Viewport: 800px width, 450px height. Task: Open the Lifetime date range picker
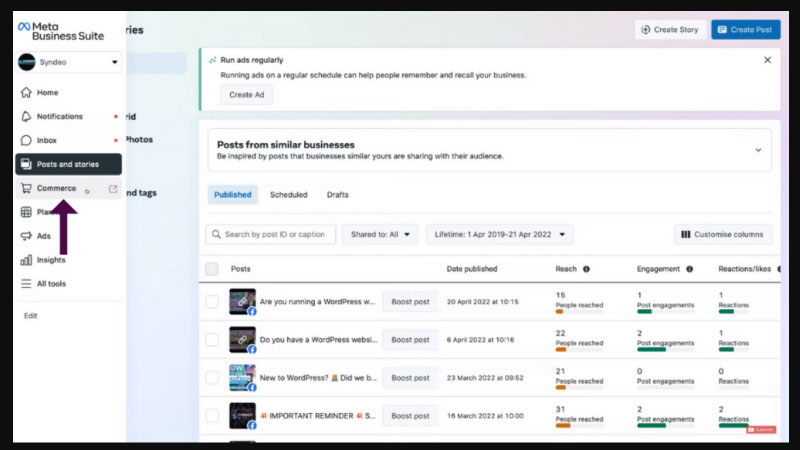pos(500,235)
